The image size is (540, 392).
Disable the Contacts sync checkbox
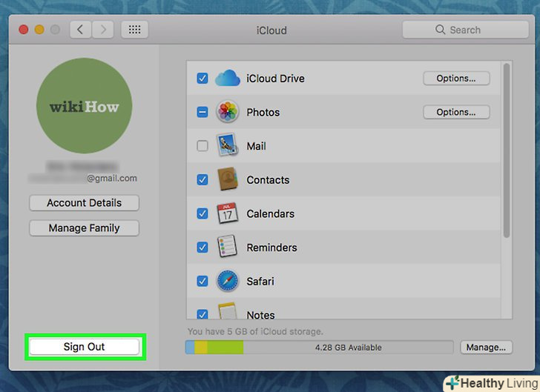pos(202,180)
